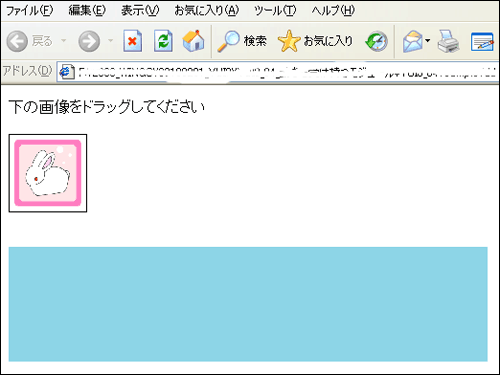The height and width of the screenshot is (375, 500).
Task: Click the Edit page icon
Action: [482, 41]
